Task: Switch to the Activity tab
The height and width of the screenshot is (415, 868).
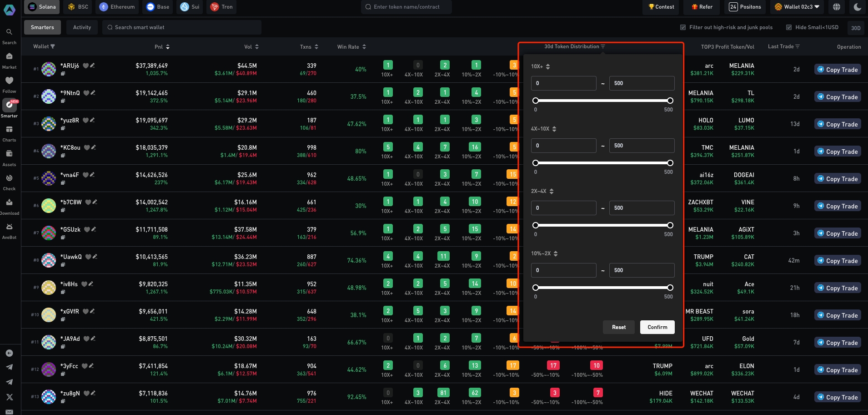Action: [x=82, y=27]
